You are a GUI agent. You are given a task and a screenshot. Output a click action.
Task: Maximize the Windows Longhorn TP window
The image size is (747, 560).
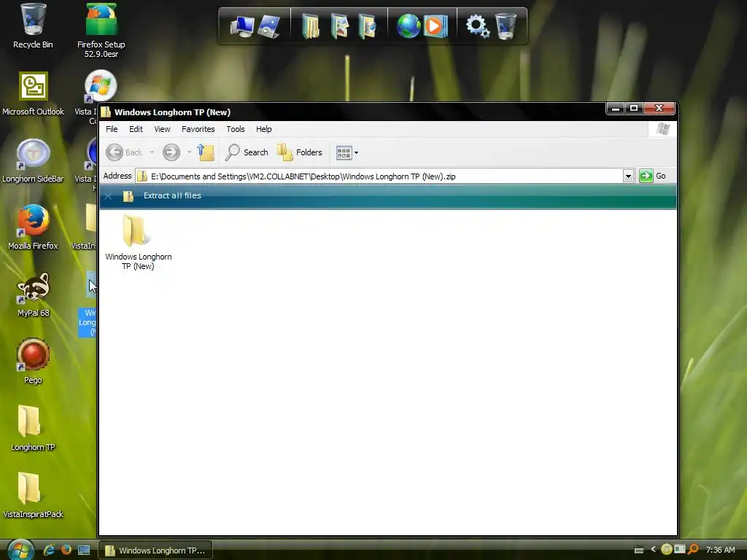coord(634,109)
